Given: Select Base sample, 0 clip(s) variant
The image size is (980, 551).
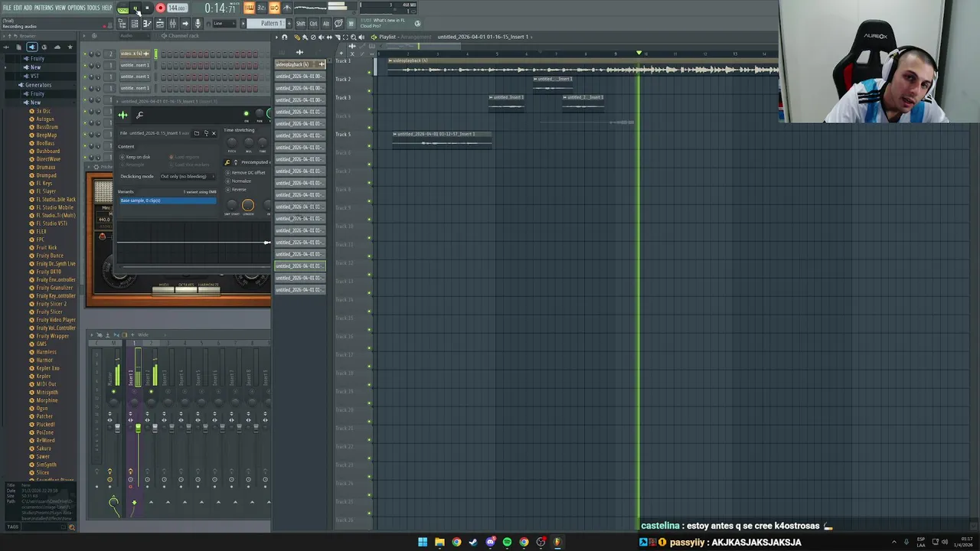Looking at the screenshot, I should pyautogui.click(x=168, y=201).
